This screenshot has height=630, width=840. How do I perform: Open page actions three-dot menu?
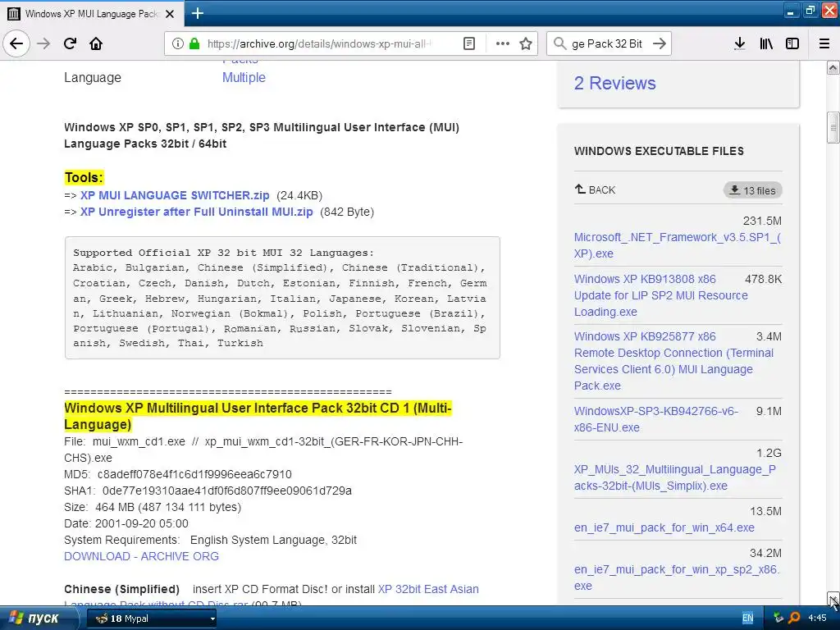point(503,43)
